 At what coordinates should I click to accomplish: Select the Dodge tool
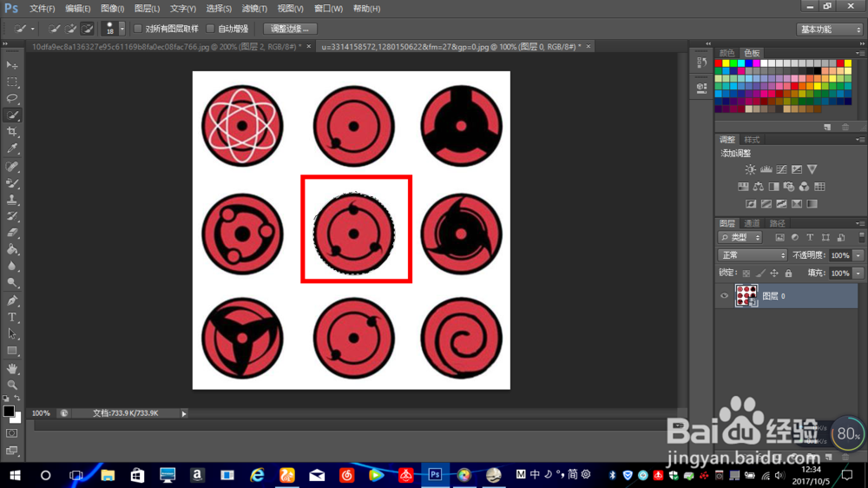(x=11, y=282)
